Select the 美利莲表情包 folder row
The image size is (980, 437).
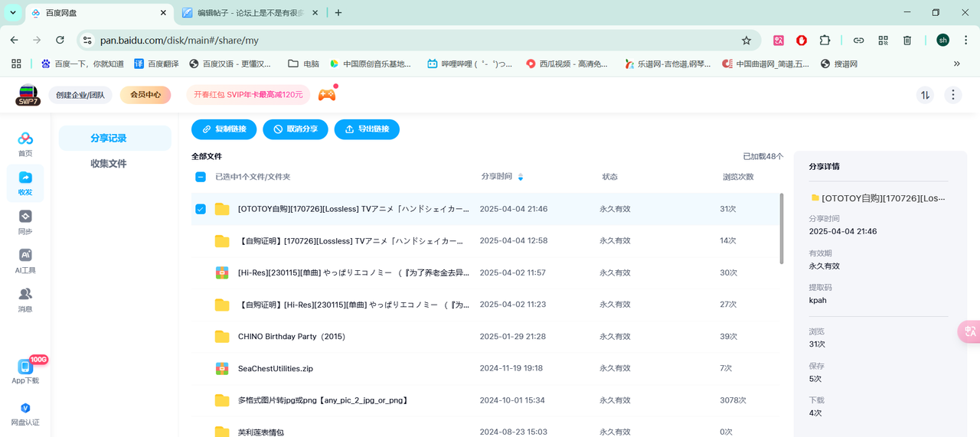(487, 427)
